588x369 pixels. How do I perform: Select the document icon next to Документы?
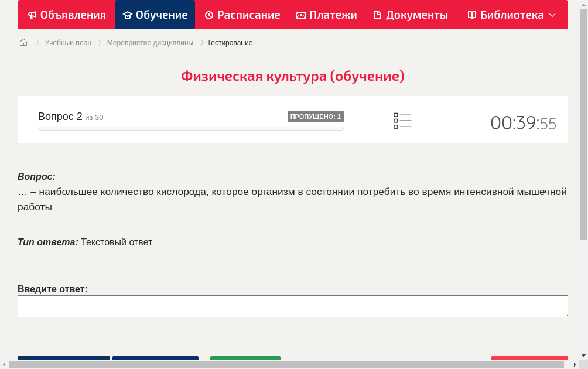click(378, 15)
